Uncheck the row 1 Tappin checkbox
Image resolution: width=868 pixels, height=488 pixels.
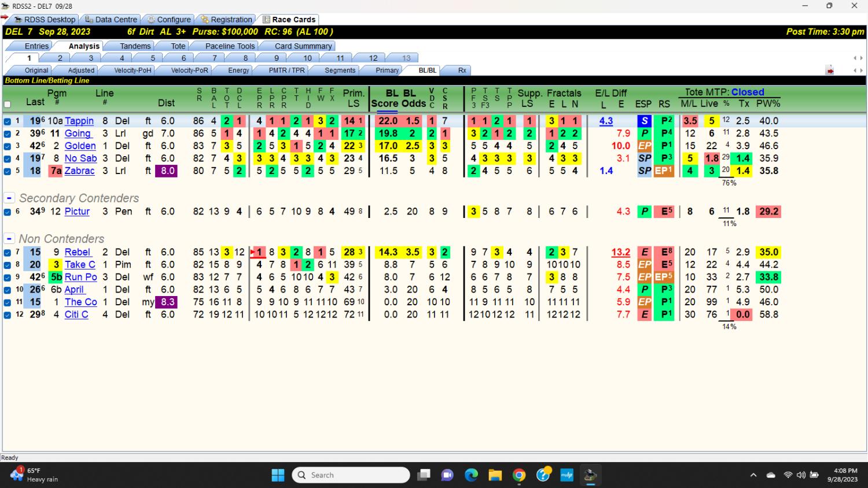click(x=8, y=121)
